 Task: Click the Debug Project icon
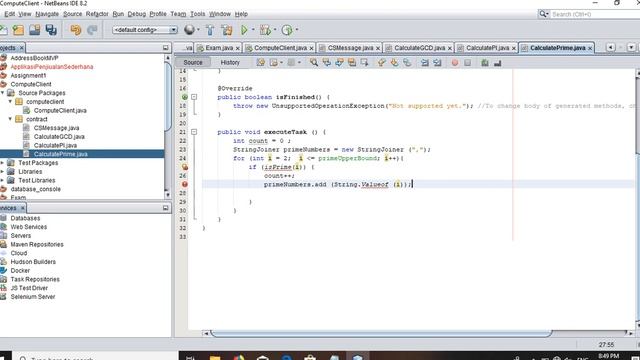[x=265, y=30]
